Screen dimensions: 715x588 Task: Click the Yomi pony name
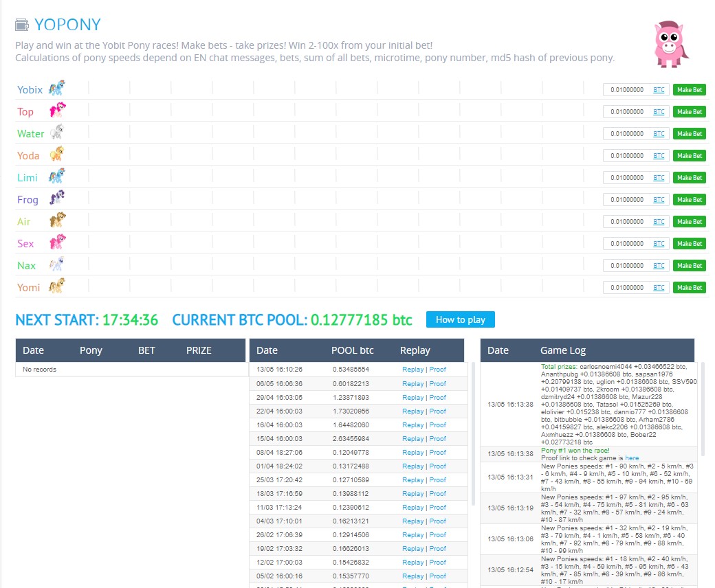[28, 287]
